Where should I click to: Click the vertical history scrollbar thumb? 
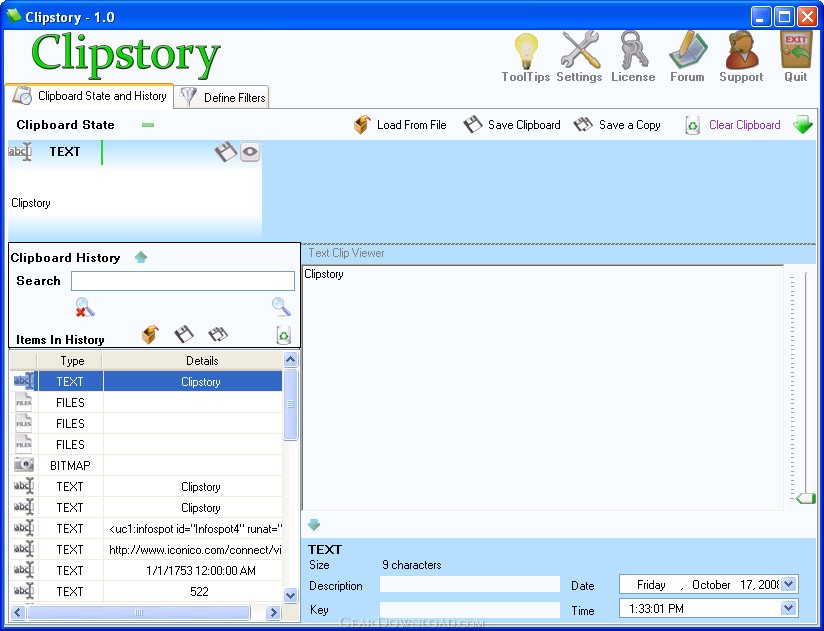[290, 404]
